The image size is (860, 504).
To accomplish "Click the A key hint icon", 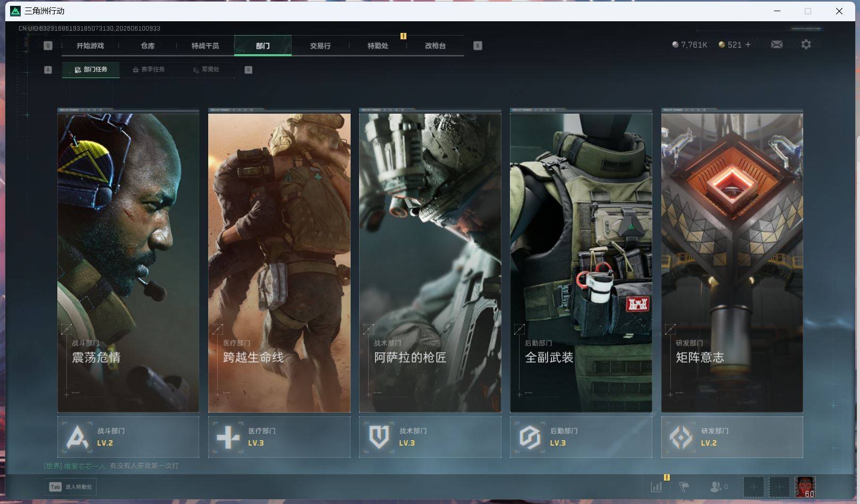I will point(48,70).
